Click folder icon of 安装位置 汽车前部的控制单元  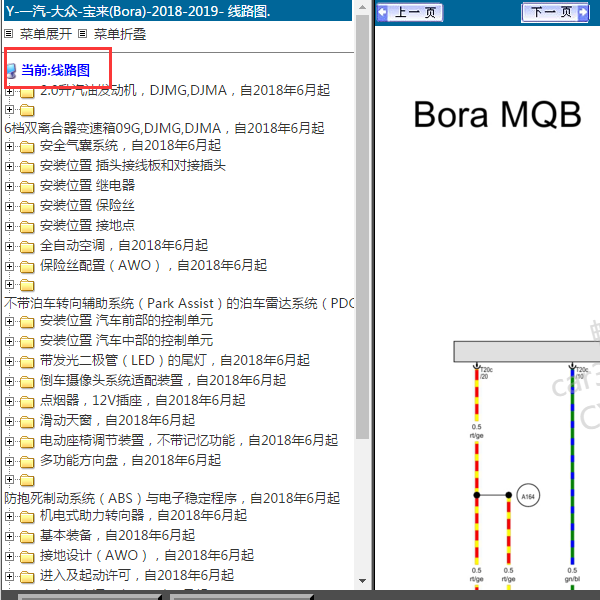tap(27, 322)
